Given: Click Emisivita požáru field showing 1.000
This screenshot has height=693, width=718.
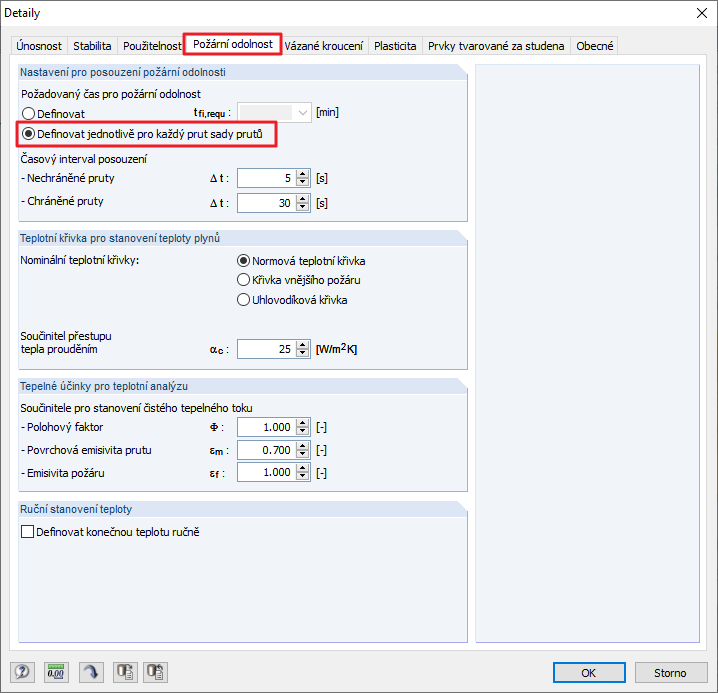Looking at the screenshot, I should 267,472.
